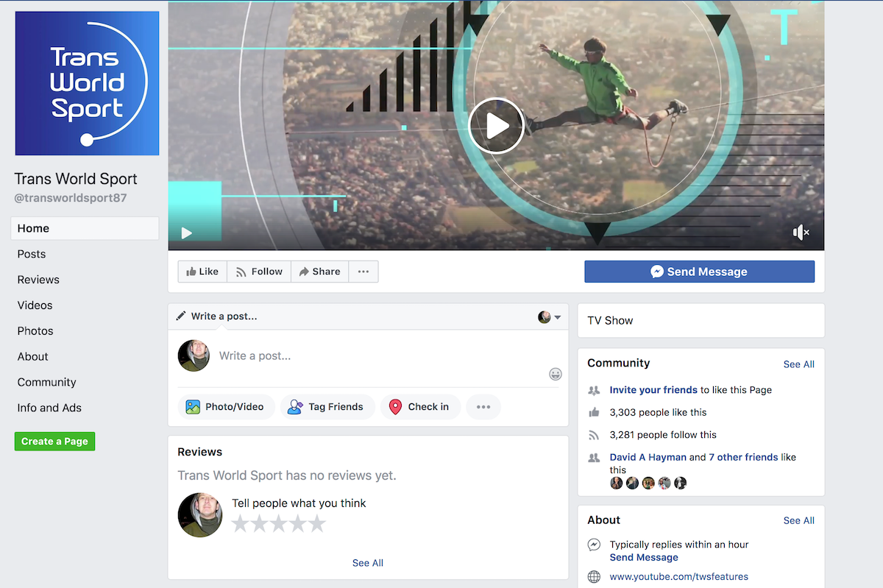Click the Trans World Sport page title
This screenshot has height=588, width=883.
[76, 179]
